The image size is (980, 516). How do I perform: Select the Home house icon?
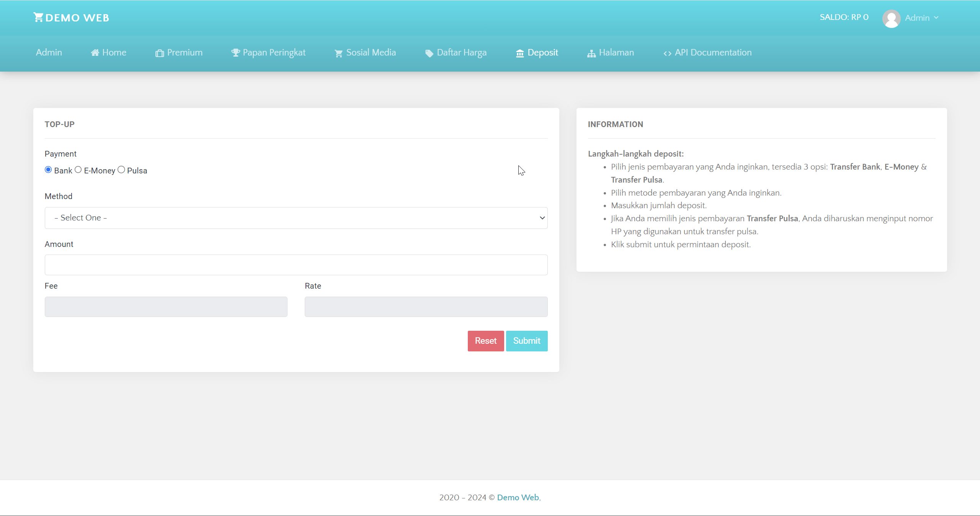(x=95, y=52)
